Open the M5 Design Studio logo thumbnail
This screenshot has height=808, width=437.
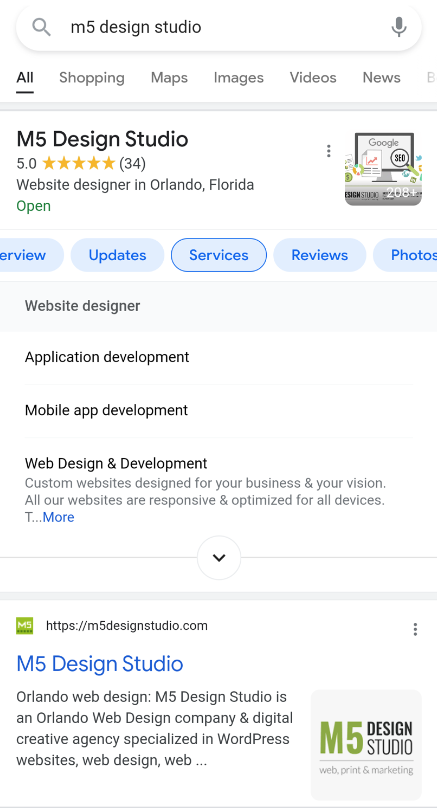pos(366,745)
